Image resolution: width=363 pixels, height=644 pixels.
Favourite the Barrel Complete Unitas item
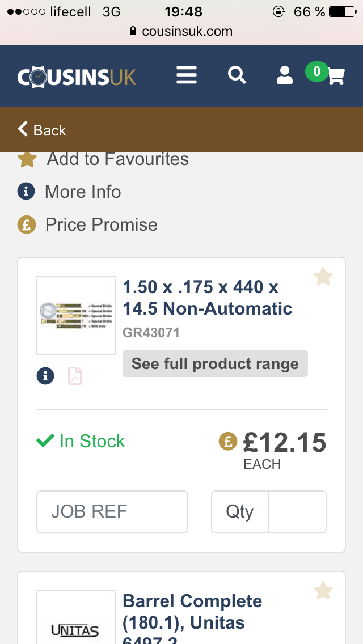[x=323, y=590]
